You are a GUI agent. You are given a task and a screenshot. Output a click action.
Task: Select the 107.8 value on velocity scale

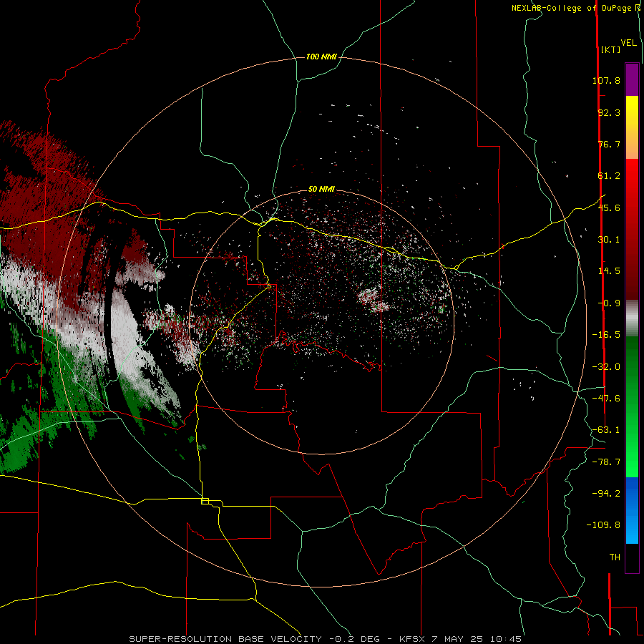(606, 80)
